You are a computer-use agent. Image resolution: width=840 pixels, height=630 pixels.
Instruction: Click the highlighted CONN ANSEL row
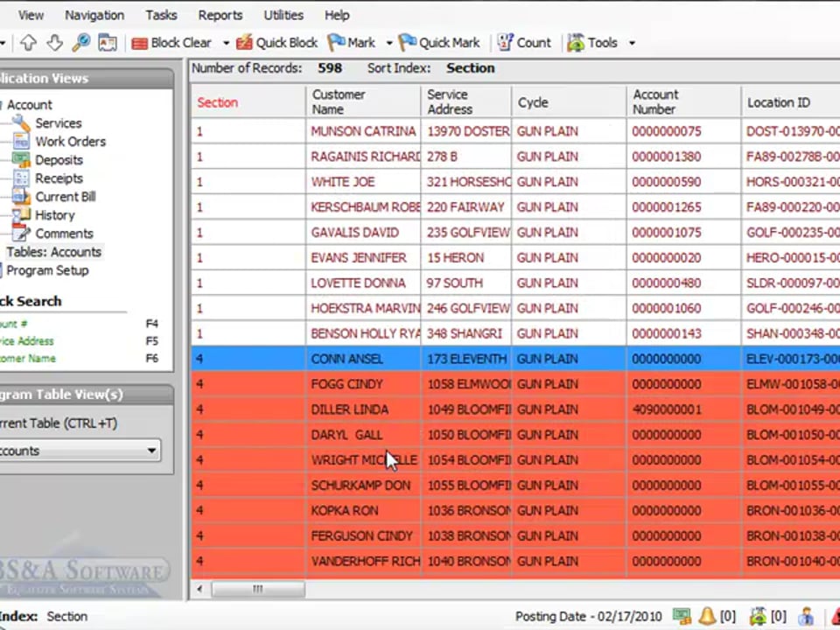coord(515,359)
